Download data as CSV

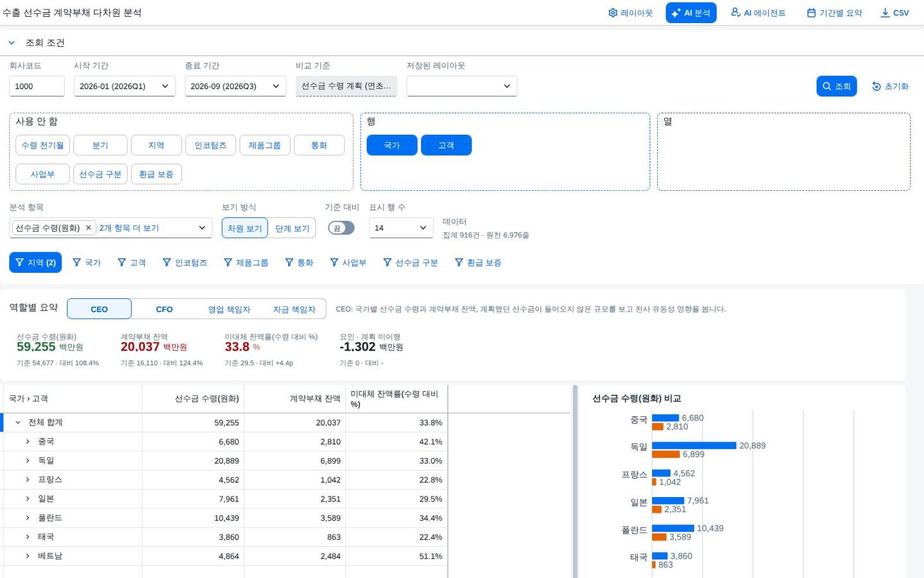(x=895, y=13)
